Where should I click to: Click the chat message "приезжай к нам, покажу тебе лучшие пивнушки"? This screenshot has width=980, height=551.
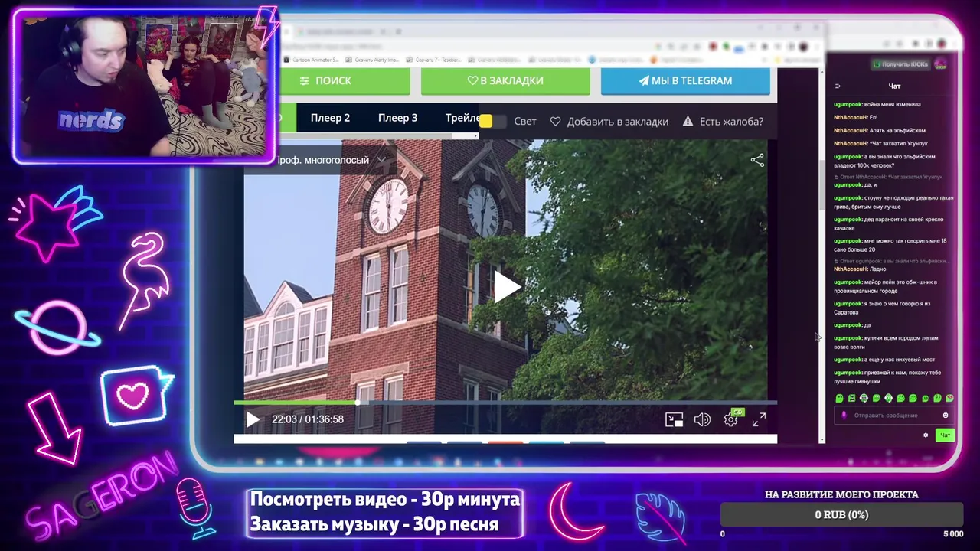pyautogui.click(x=887, y=377)
